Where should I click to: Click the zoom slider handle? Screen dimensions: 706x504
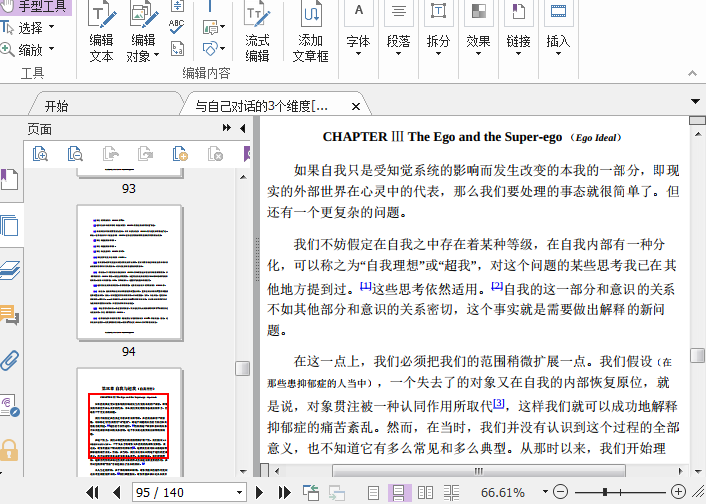605,492
